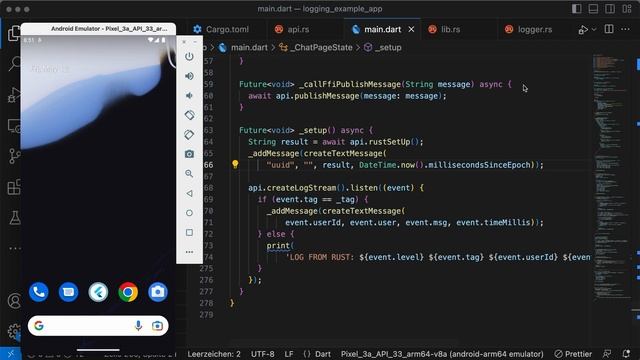The image size is (640, 360).
Task: Open Remote Explorer view
Action: (x=14, y=126)
